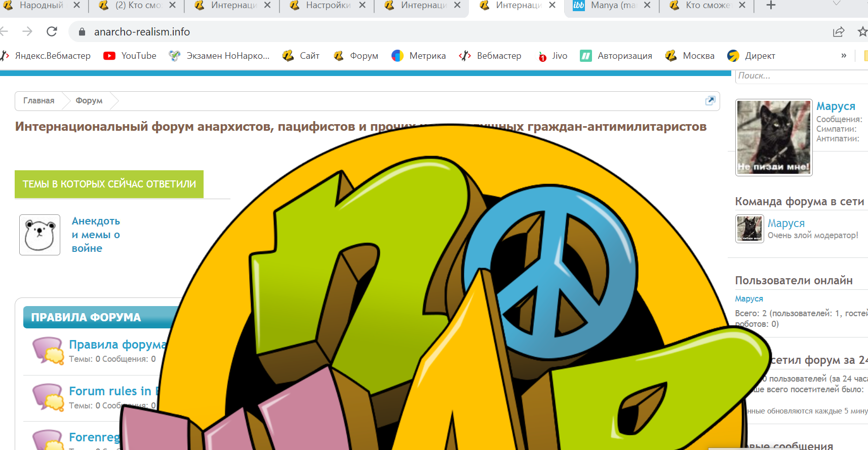
Task: Show more bookmarks chevron
Action: (844, 56)
